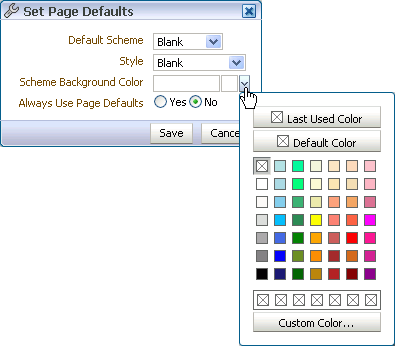The height and width of the screenshot is (361, 395).
Task: Click the Scheme Background Color text field
Action: pyautogui.click(x=186, y=83)
